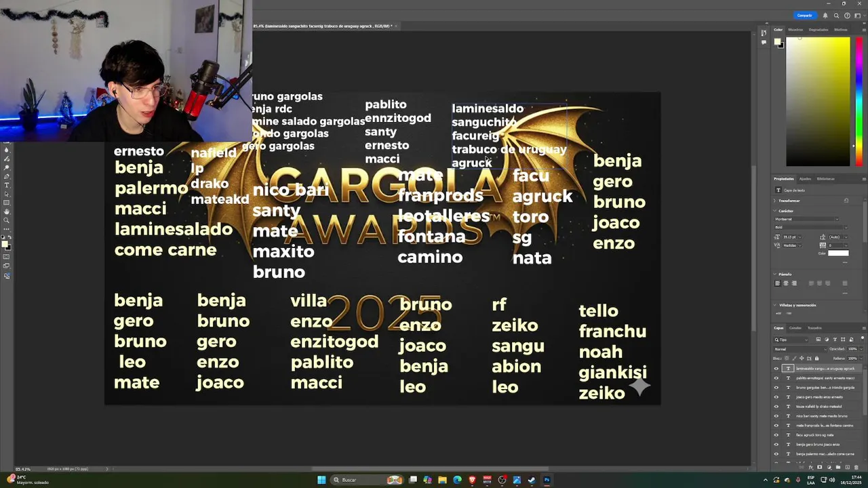Filter layers by adjustment type
This screenshot has width=868, height=488.
[827, 340]
